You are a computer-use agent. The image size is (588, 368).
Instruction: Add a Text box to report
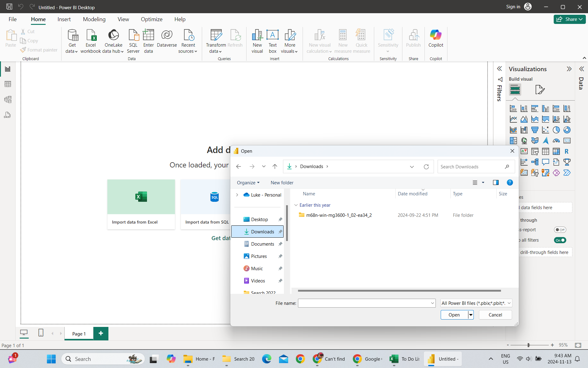point(273,41)
